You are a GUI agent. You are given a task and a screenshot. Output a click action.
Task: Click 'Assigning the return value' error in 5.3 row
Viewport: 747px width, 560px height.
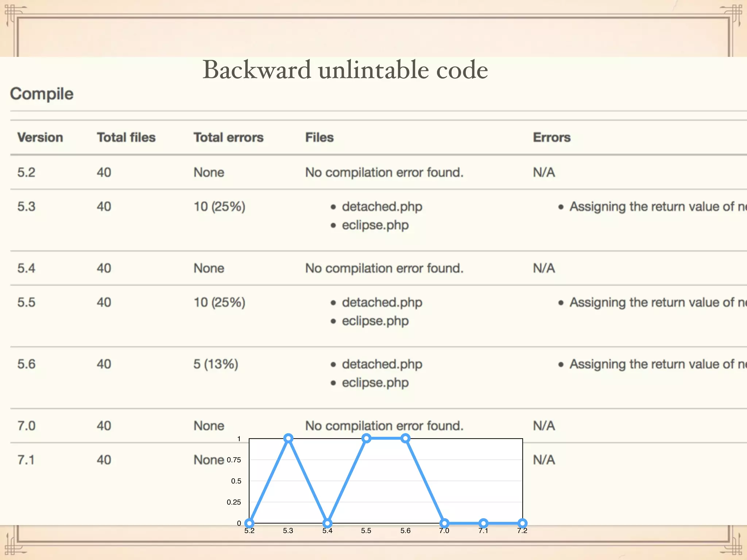click(x=658, y=207)
